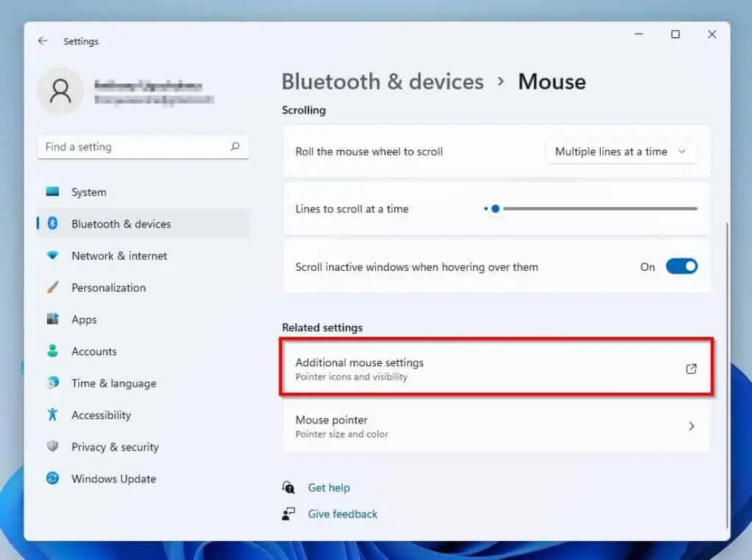Click the Time & language globe icon
Viewport: 752px width, 560px height.
tap(52, 382)
